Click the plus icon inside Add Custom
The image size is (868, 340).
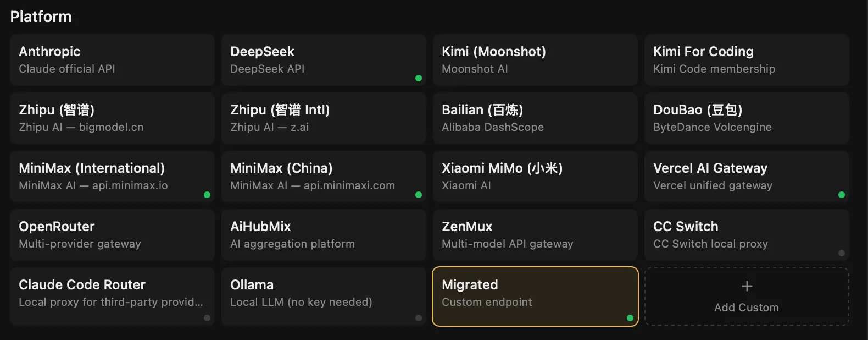point(747,286)
